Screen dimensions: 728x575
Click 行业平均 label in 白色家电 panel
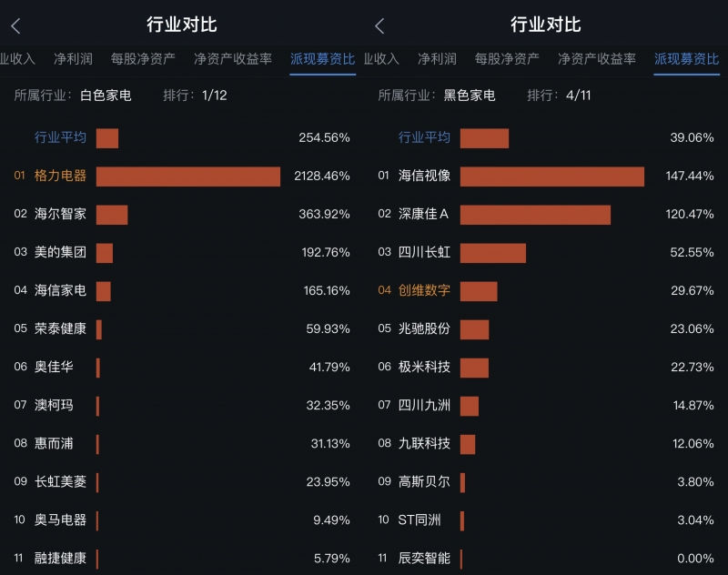[x=60, y=138]
